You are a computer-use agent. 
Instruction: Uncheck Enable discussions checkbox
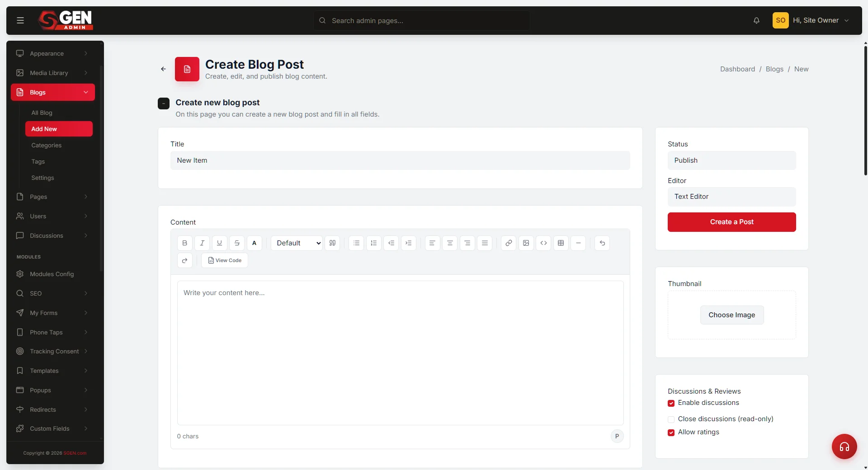tap(671, 403)
